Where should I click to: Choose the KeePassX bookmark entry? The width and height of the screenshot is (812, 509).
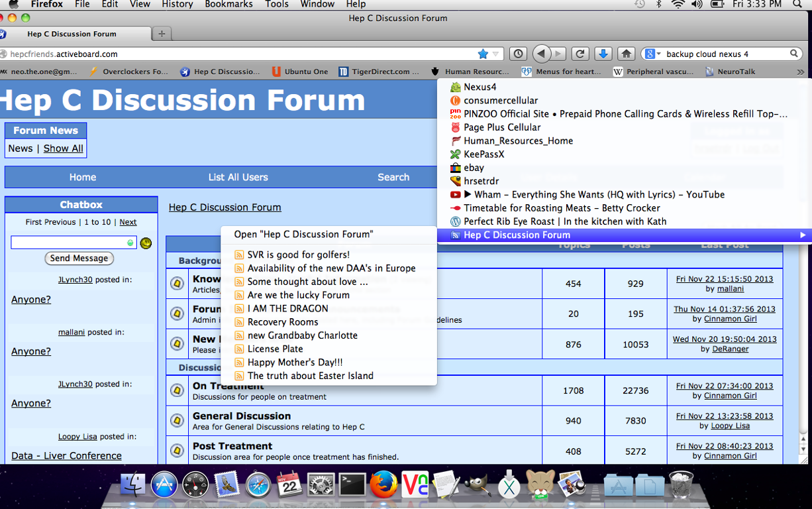(x=483, y=154)
